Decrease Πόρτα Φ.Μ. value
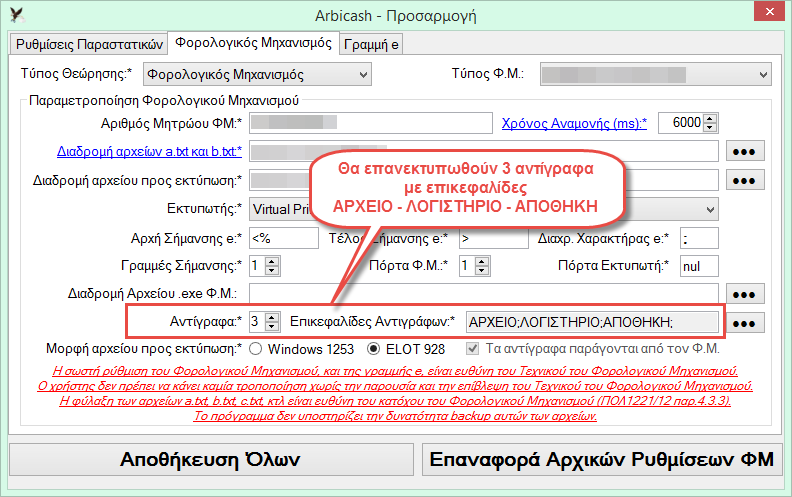Viewport: 792px width, 497px height. pos(482,270)
